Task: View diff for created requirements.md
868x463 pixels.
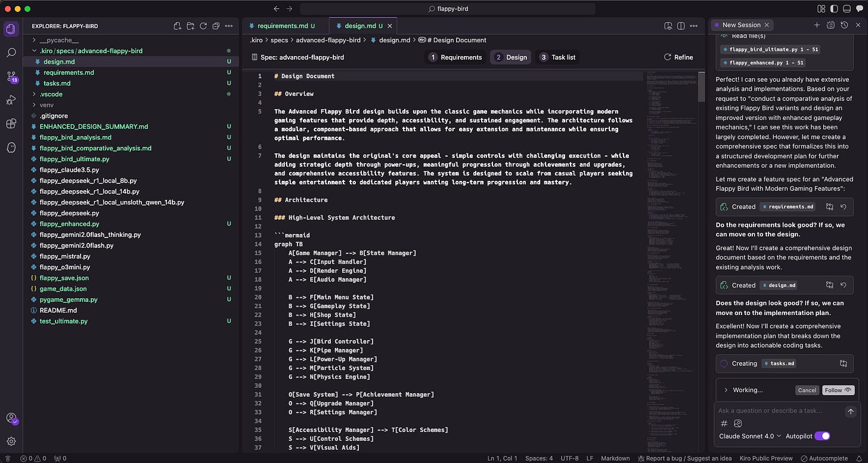Action: [x=830, y=206]
